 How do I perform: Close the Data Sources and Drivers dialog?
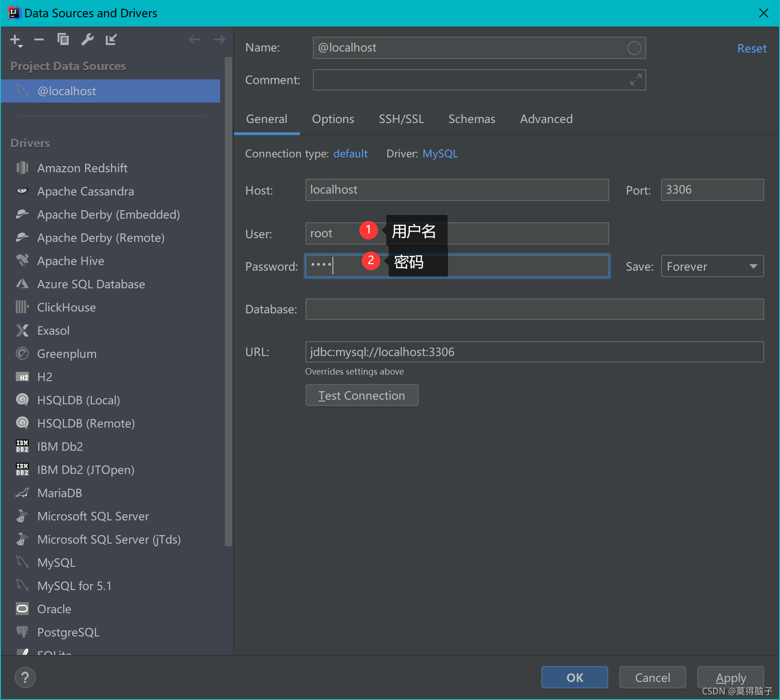point(764,13)
